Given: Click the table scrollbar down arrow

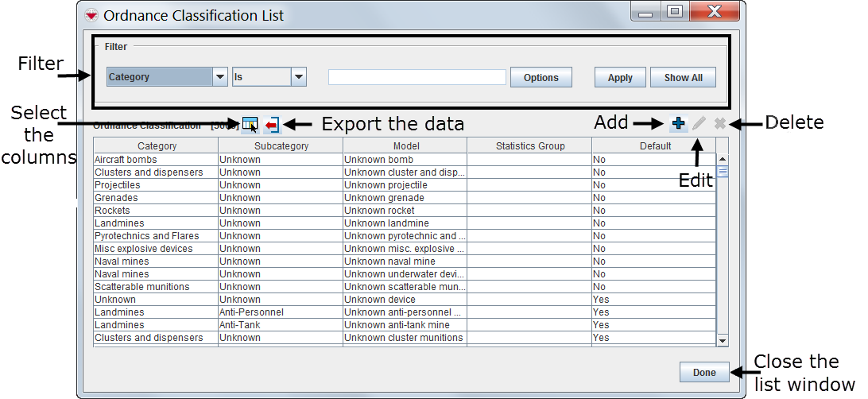Looking at the screenshot, I should pos(723,340).
